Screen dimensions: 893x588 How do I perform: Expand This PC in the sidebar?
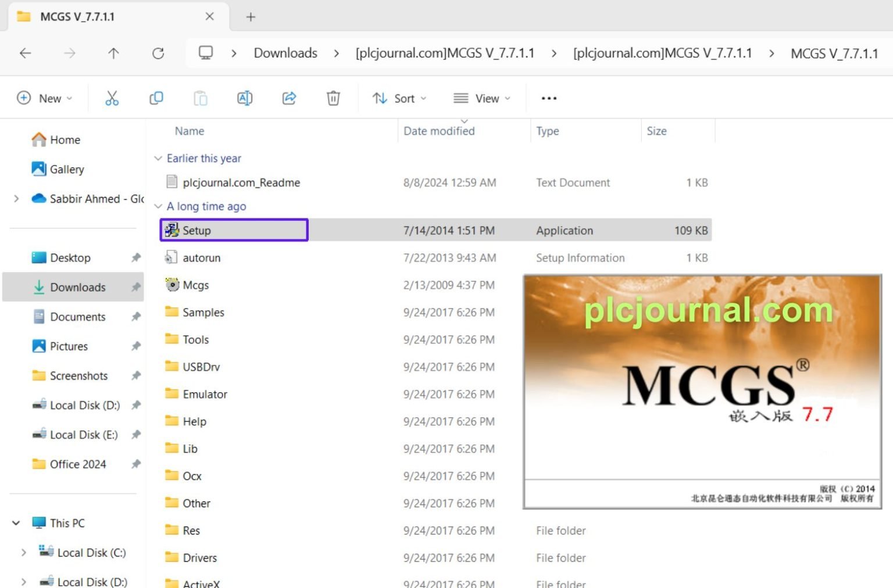[16, 523]
